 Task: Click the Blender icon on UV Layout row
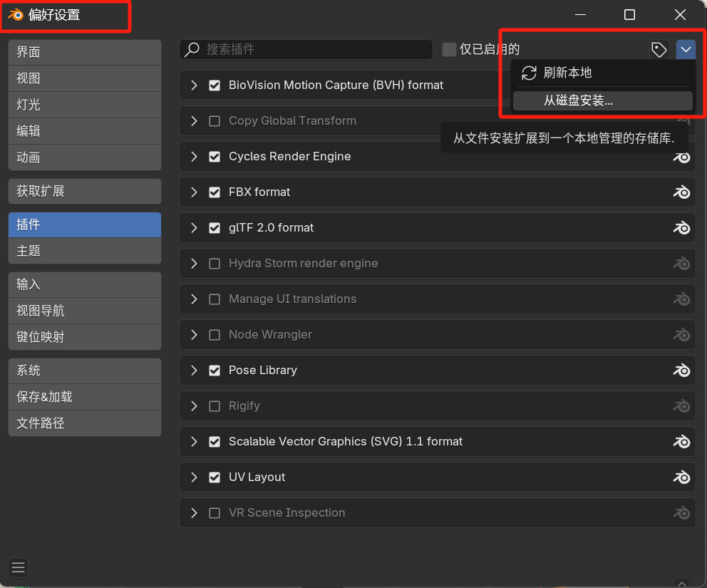click(x=682, y=477)
